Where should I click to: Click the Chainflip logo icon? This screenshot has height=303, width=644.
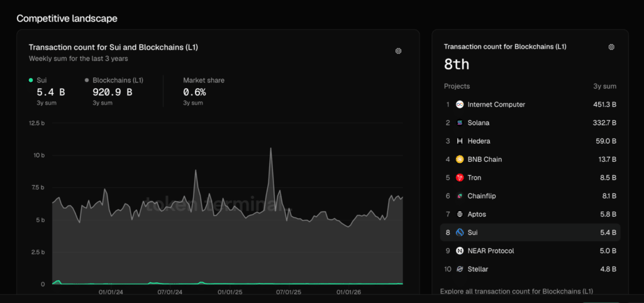[460, 196]
